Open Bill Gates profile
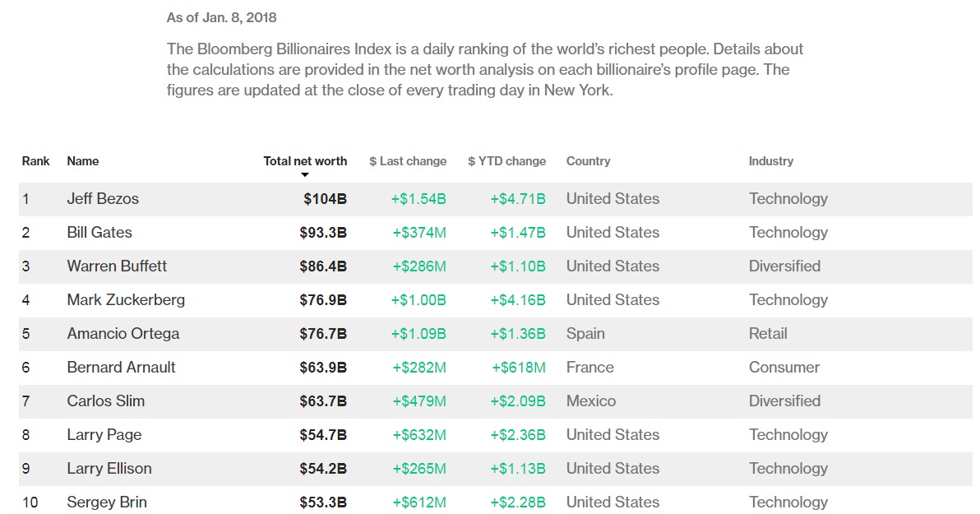Screen dimensions: 980x514 point(99,233)
